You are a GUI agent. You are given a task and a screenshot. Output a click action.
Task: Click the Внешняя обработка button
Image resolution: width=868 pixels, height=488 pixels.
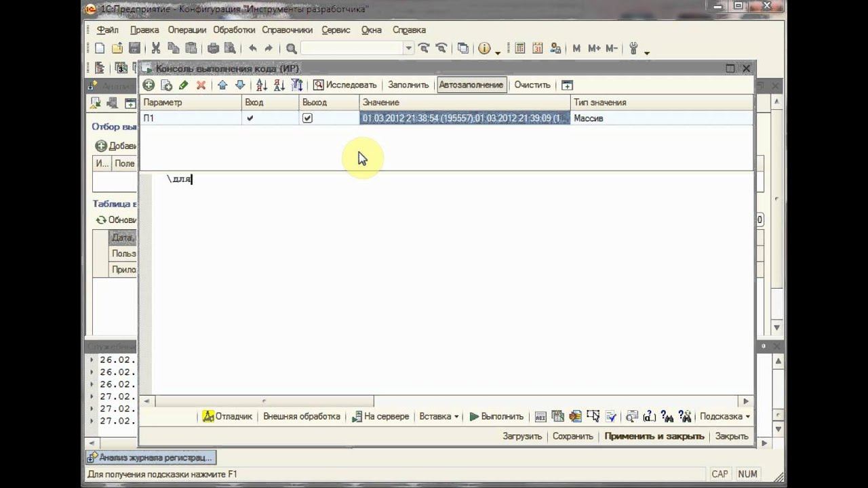tap(302, 416)
